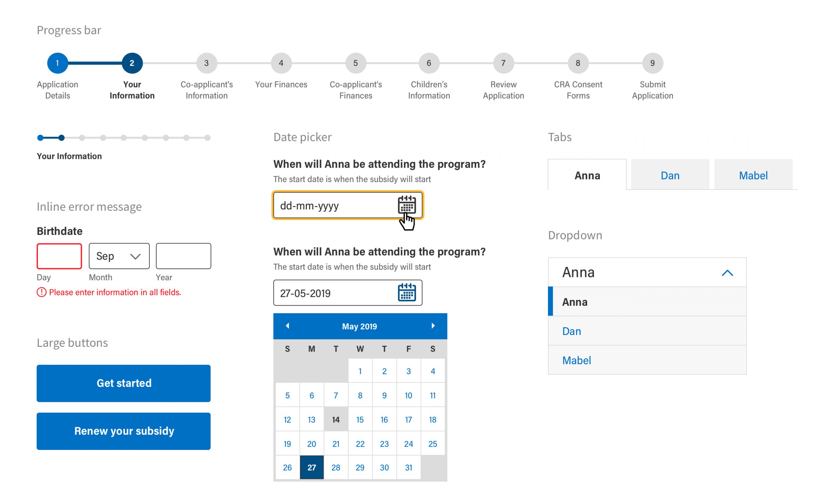Click the second dot on the compact progress bar
The height and width of the screenshot is (504, 835).
61,138
